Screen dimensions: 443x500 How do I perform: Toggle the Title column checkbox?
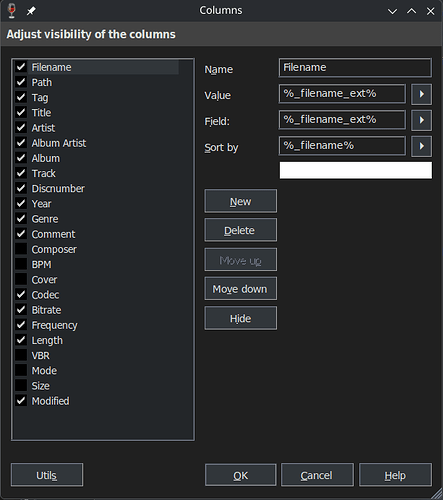pyautogui.click(x=21, y=112)
